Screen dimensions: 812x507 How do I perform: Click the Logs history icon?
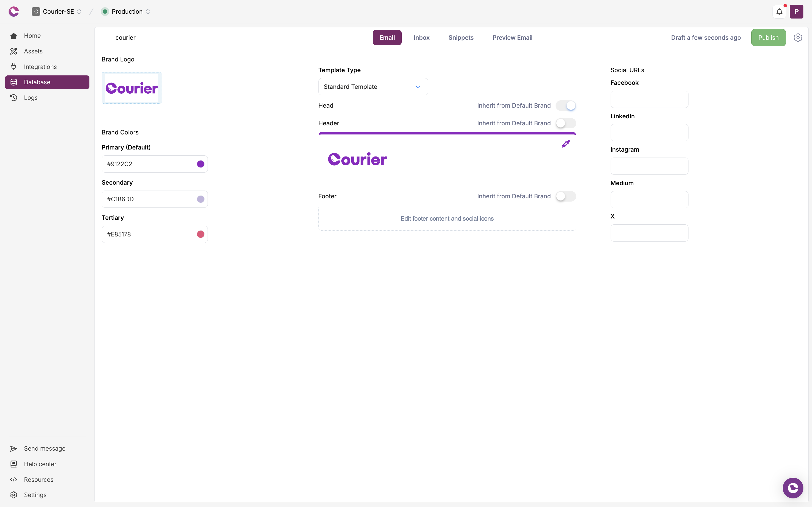14,98
